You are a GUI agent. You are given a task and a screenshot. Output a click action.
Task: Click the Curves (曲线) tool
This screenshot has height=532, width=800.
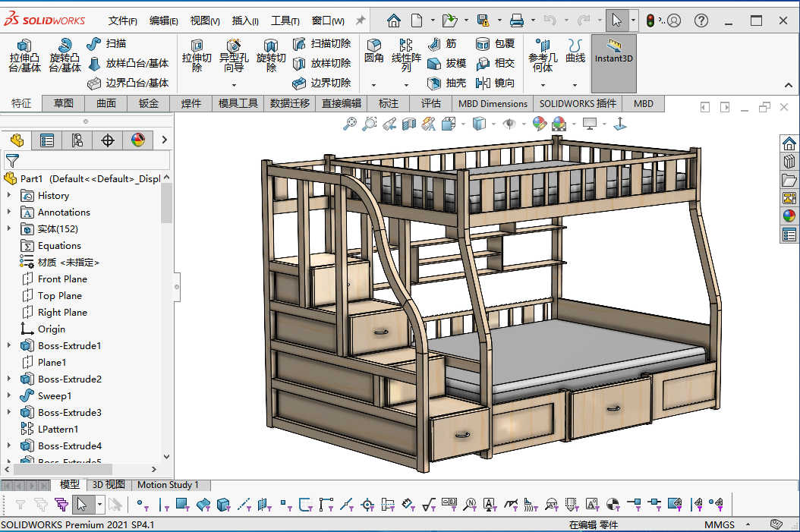(x=575, y=51)
